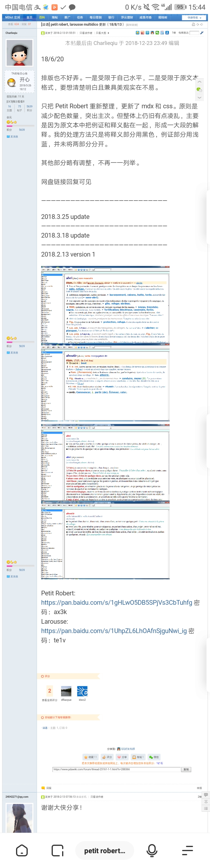Click the 分享 heart share button
The height and width of the screenshot is (868, 210).
click(122, 757)
